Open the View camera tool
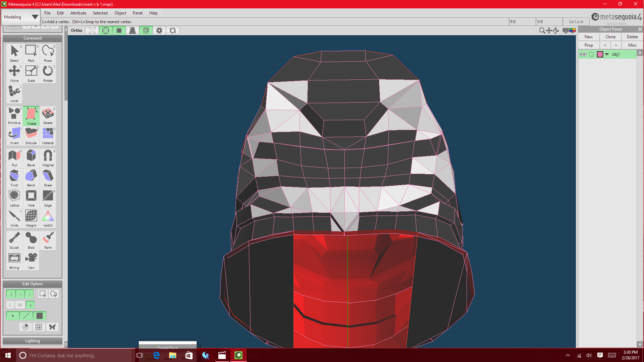Image resolution: width=644 pixels, height=362 pixels. click(x=31, y=260)
